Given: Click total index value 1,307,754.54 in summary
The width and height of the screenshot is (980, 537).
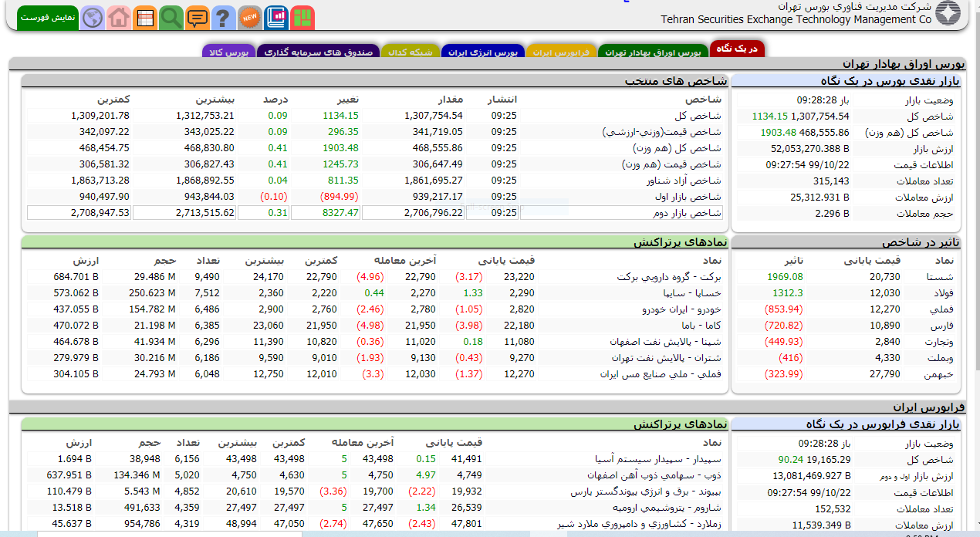Looking at the screenshot, I should coord(819,117).
